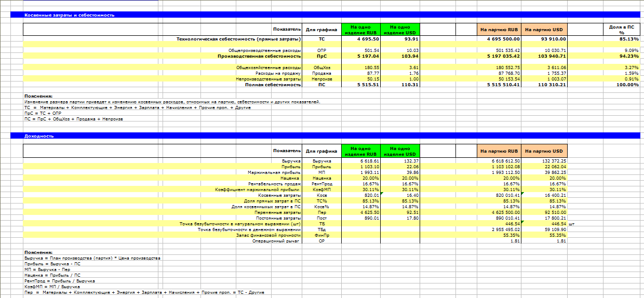Click the "Запас финансовой прочности" label
644x298 pixels.
(x=268, y=235)
